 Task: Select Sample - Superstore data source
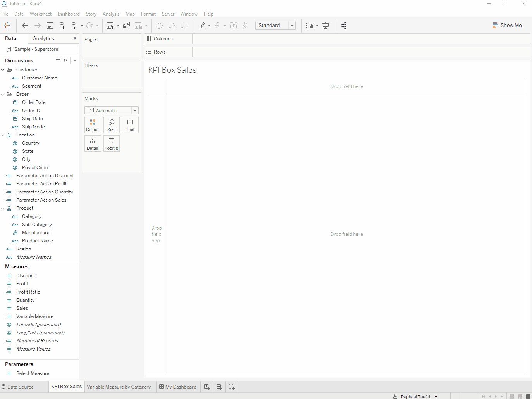(36, 49)
